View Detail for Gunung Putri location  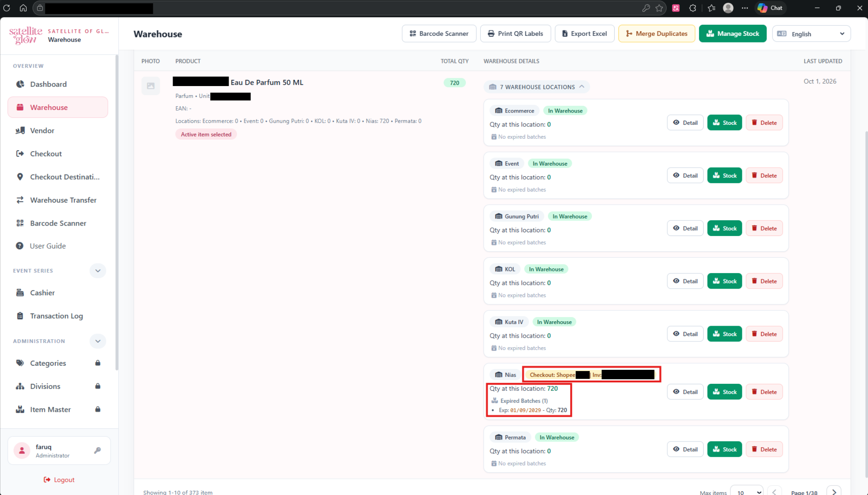pyautogui.click(x=685, y=228)
